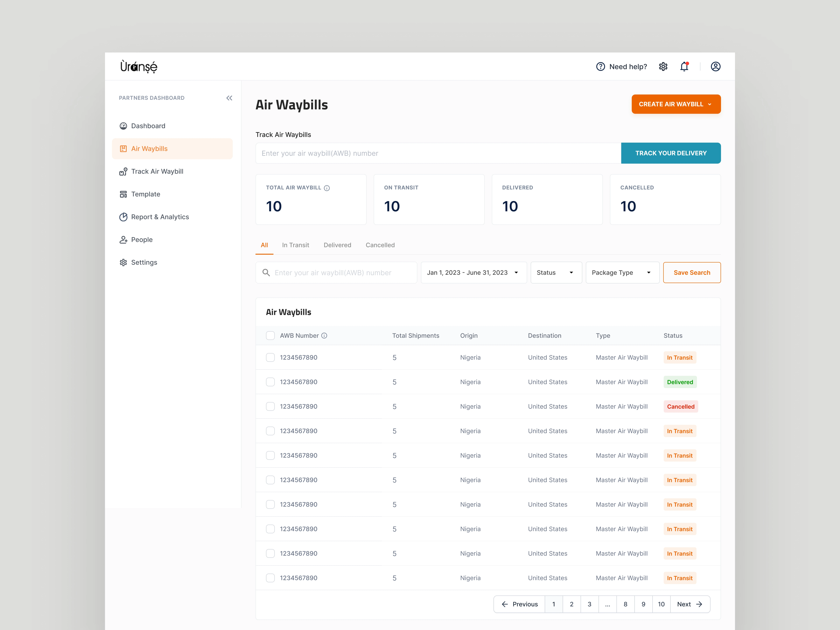This screenshot has height=630, width=840.
Task: Click the On Transit stat card
Action: 429,199
